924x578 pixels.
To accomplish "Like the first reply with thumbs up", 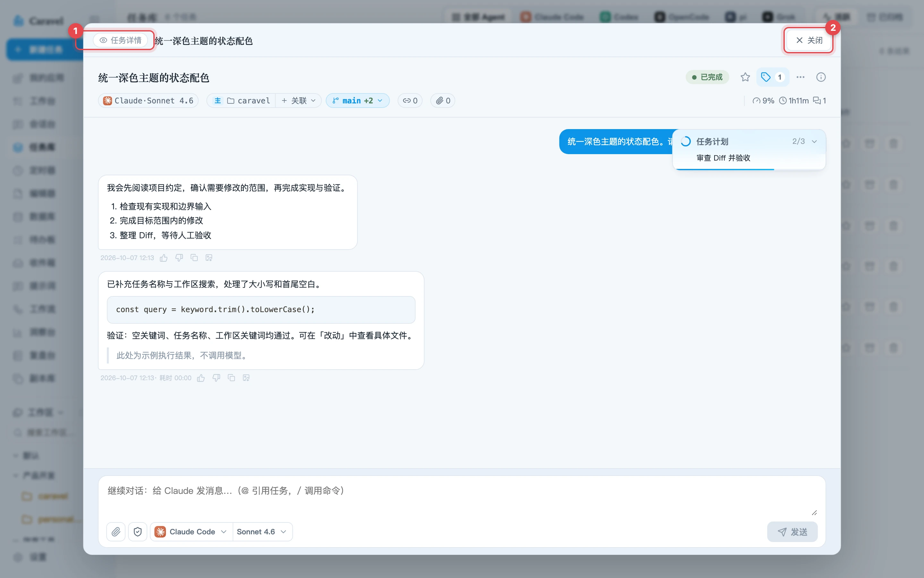I will (x=164, y=258).
